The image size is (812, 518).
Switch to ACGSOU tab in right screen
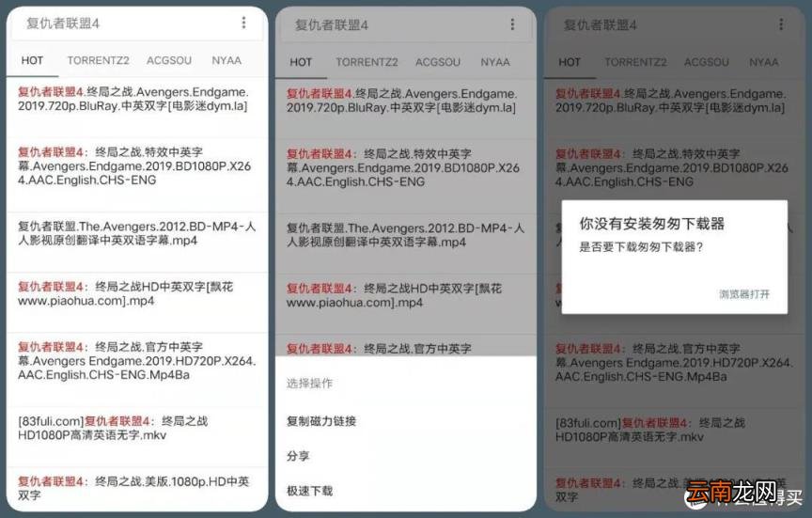point(707,62)
